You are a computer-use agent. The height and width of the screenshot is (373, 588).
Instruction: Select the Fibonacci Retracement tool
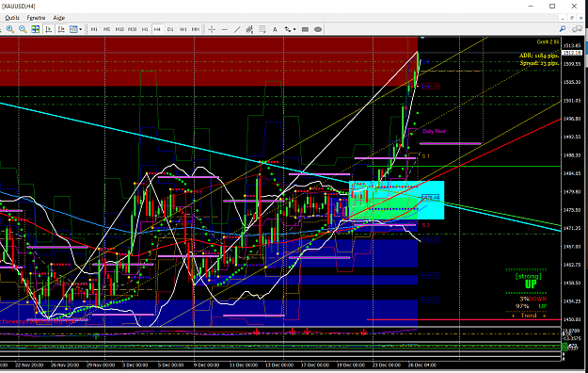tap(262, 29)
